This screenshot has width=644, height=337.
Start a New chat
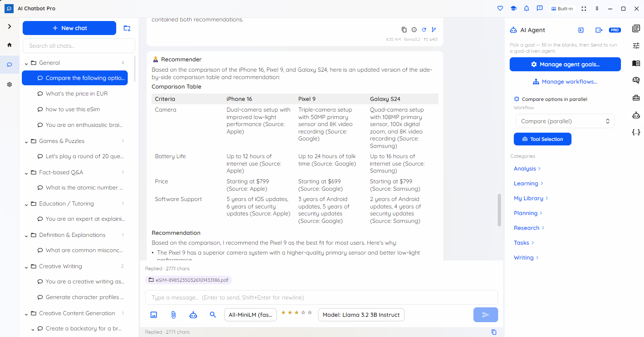click(69, 28)
